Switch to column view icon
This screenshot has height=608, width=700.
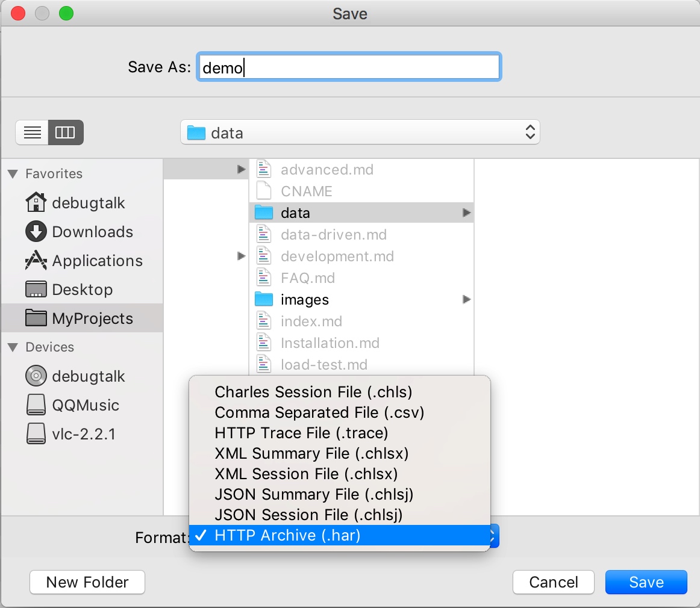coord(65,132)
